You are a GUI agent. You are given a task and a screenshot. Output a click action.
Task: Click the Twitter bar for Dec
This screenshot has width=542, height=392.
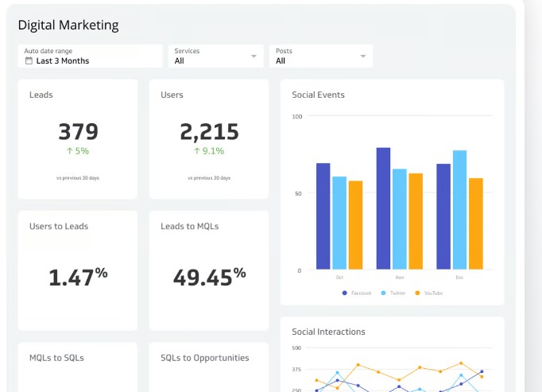(x=459, y=210)
